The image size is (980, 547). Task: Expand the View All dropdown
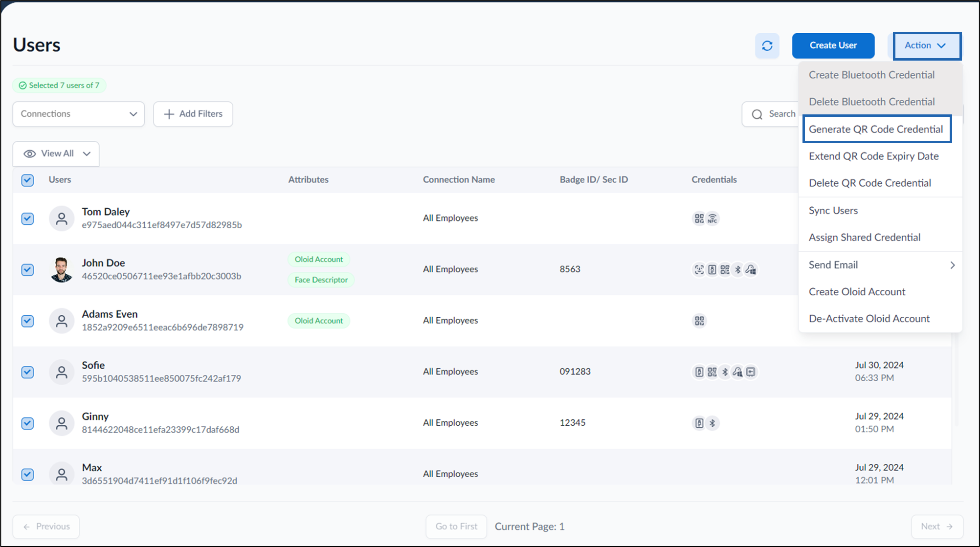pos(56,153)
